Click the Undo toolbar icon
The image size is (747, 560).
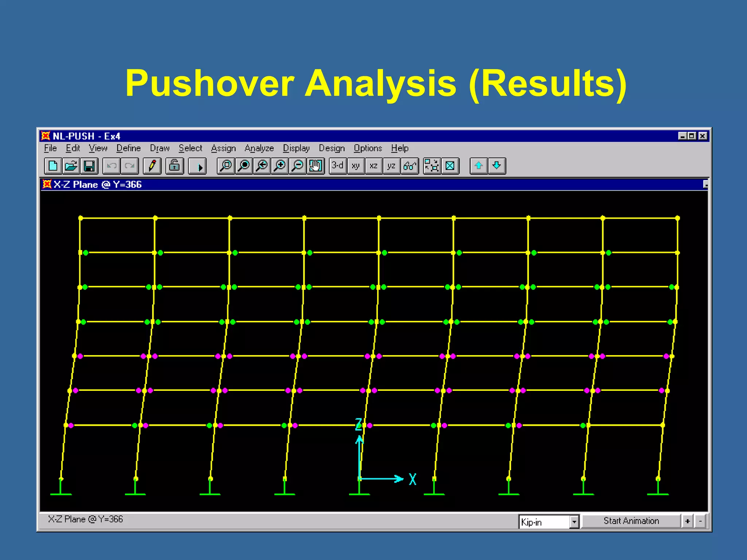111,166
